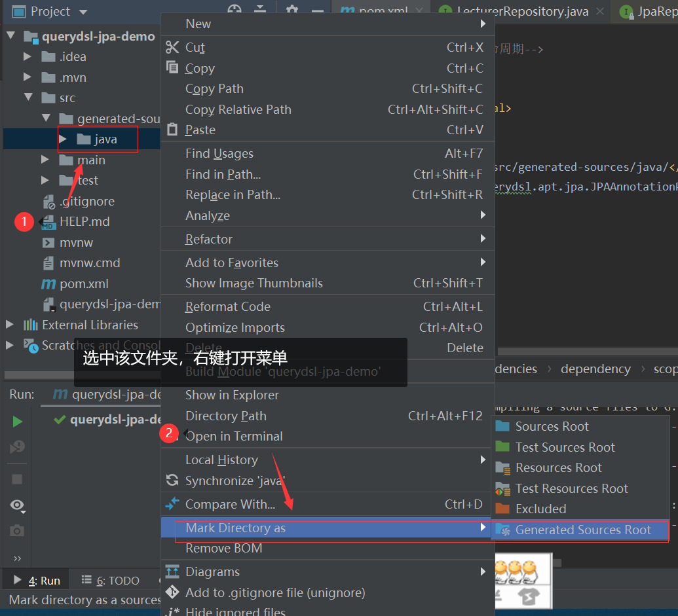The image size is (678, 616).
Task: Click the Paste clipboard icon
Action: tap(172, 129)
